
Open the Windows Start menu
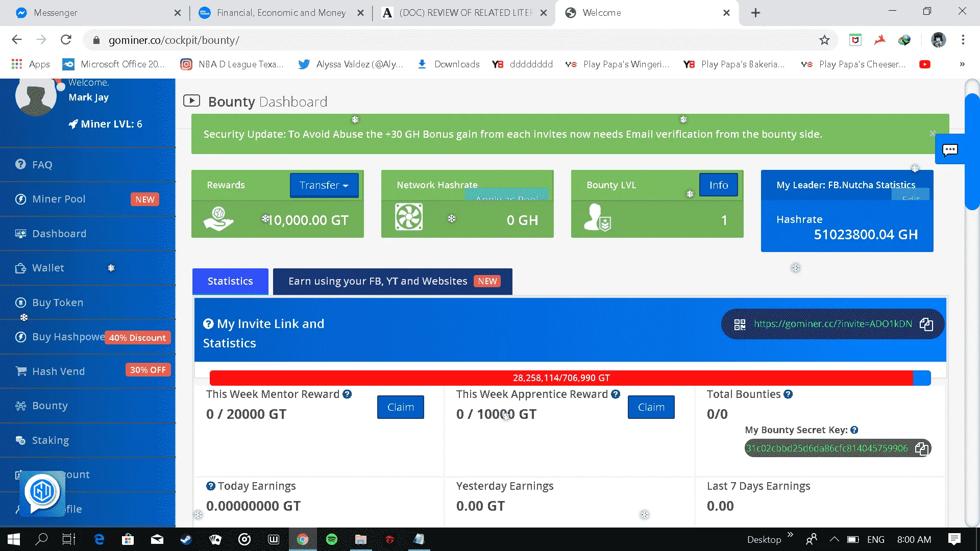(14, 539)
